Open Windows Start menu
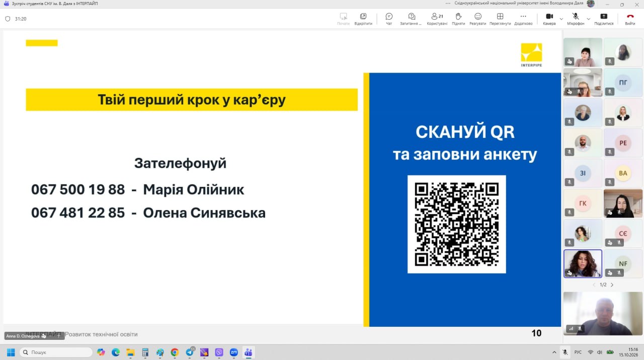The image size is (644, 360). [x=11, y=352]
